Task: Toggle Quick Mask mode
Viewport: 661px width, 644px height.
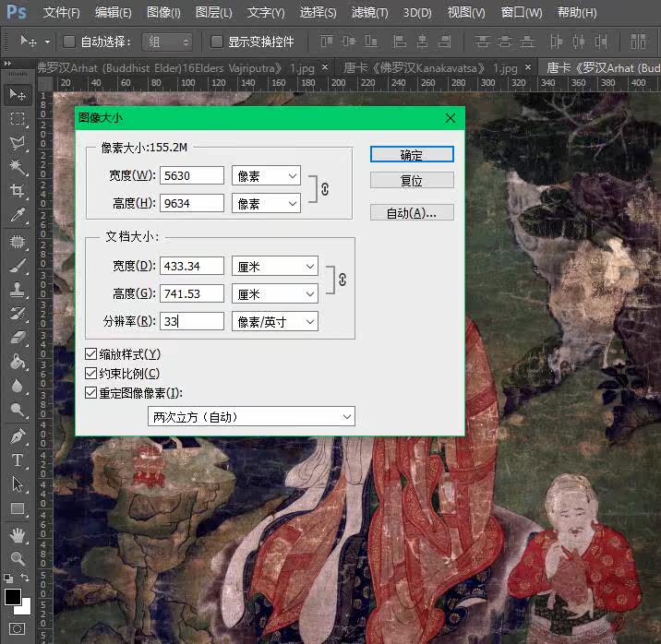Action: point(17,629)
